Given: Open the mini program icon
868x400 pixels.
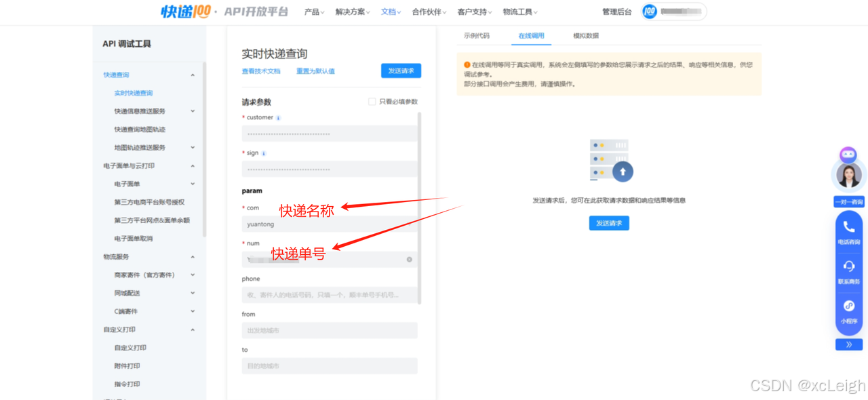Looking at the screenshot, I should [x=849, y=306].
